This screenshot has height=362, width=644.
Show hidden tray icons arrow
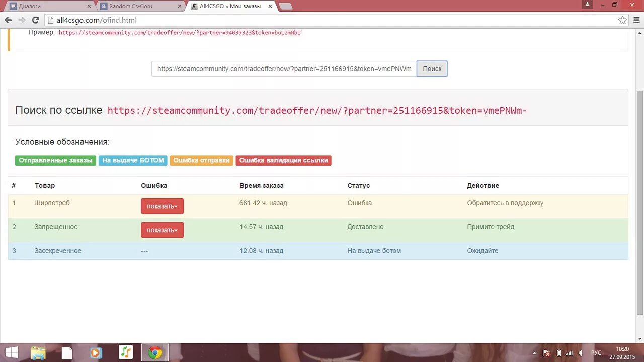click(x=534, y=353)
